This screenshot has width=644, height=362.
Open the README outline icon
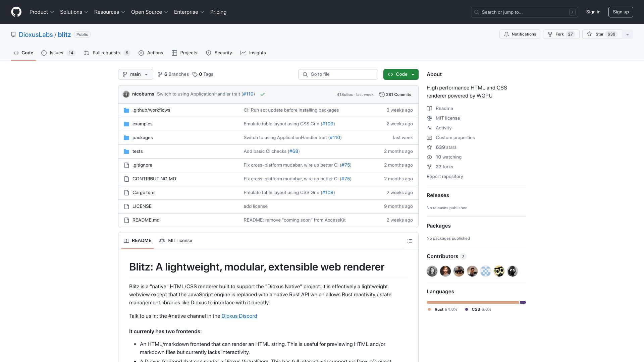410,241
